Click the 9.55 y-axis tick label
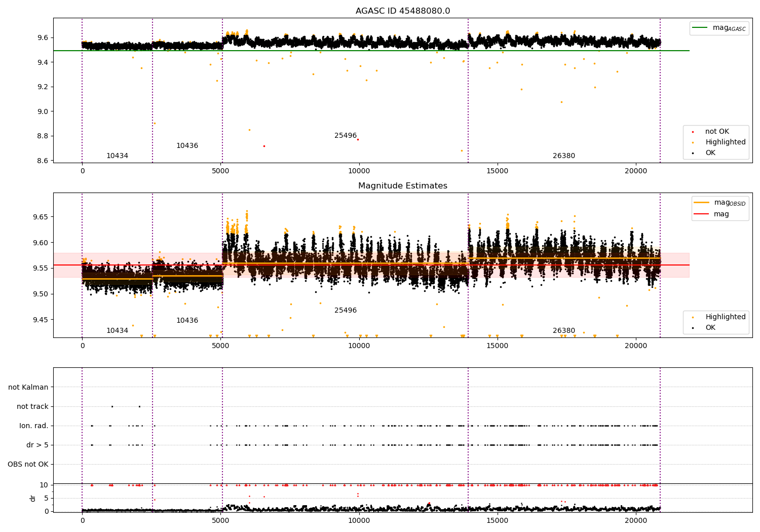The image size is (760, 532). pyautogui.click(x=41, y=269)
